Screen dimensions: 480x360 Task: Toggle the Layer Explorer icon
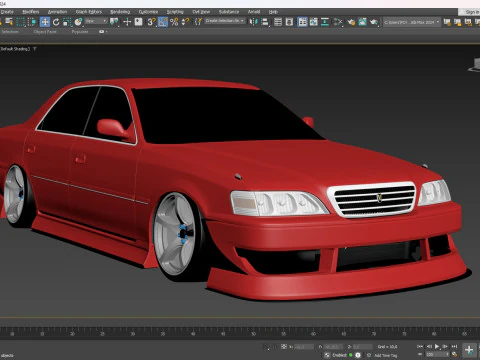[289, 22]
